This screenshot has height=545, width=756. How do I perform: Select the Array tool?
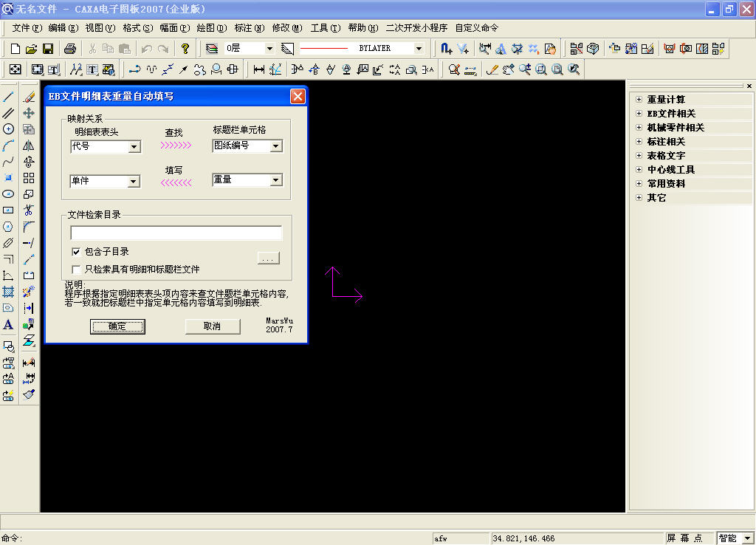click(x=29, y=178)
